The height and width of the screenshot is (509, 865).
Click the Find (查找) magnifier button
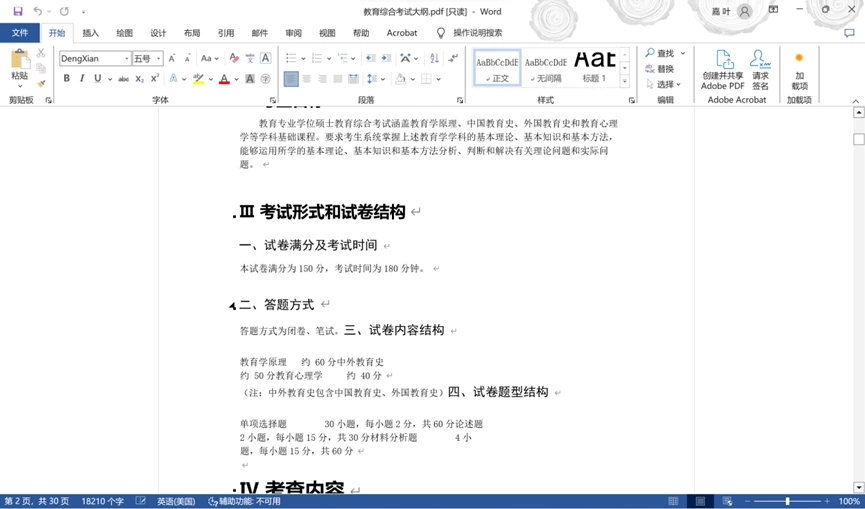click(660, 53)
